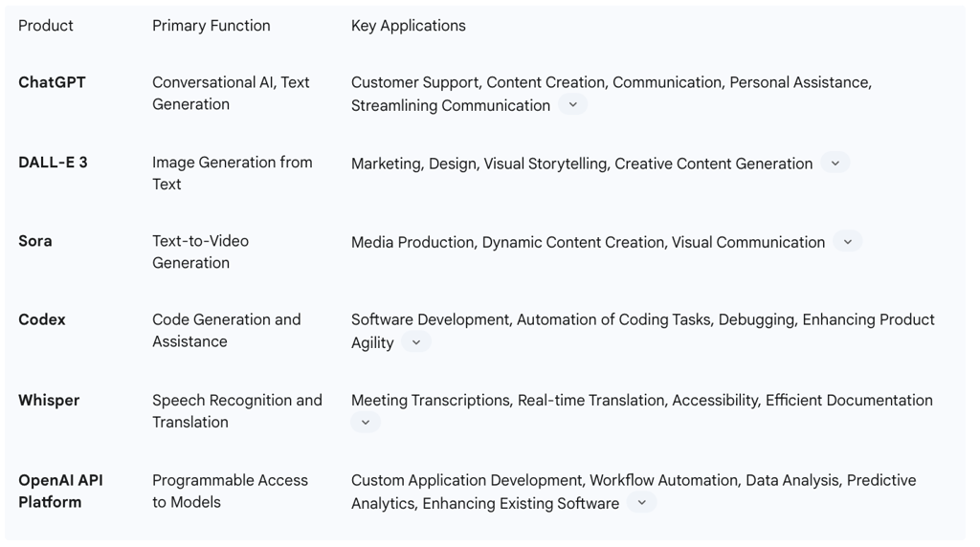The image size is (980, 547).
Task: Click the Text-to-Video Generation cell
Action: click(x=201, y=252)
